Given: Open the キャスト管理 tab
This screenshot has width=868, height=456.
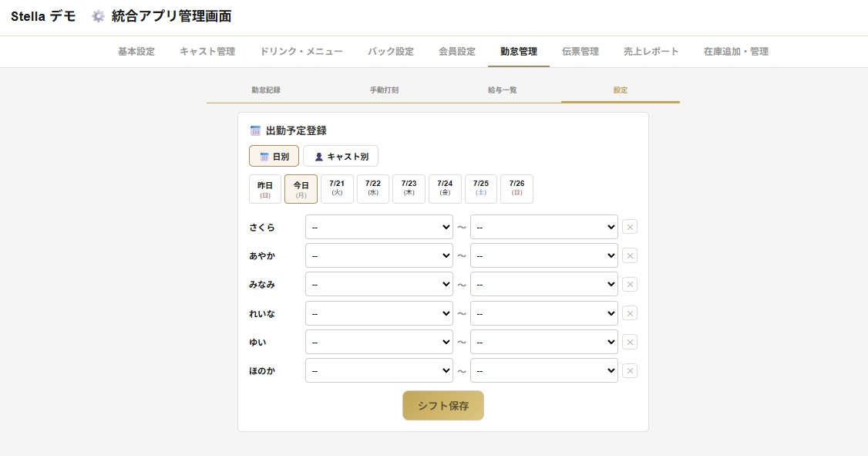Looking at the screenshot, I should (x=207, y=52).
